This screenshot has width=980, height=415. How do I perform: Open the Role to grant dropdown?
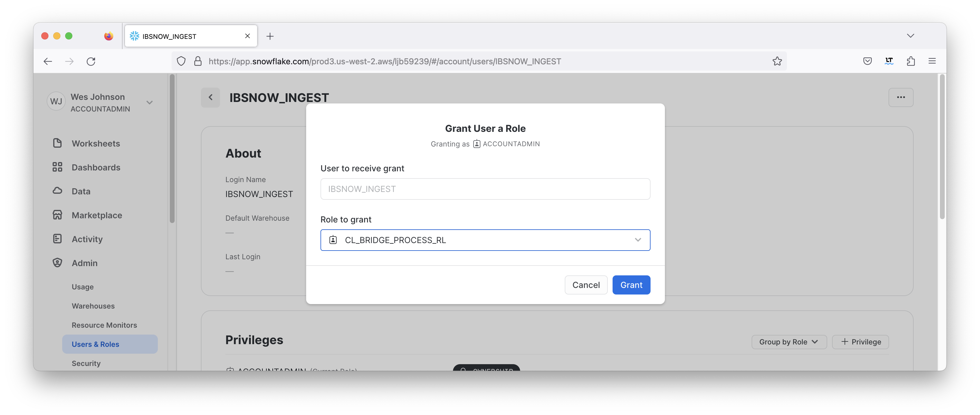click(x=485, y=240)
